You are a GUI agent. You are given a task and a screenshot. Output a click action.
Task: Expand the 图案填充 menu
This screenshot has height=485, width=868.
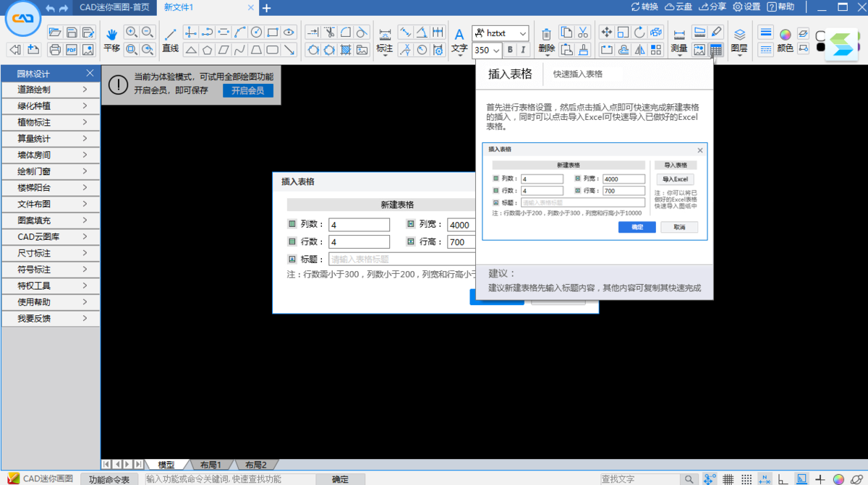pos(51,220)
